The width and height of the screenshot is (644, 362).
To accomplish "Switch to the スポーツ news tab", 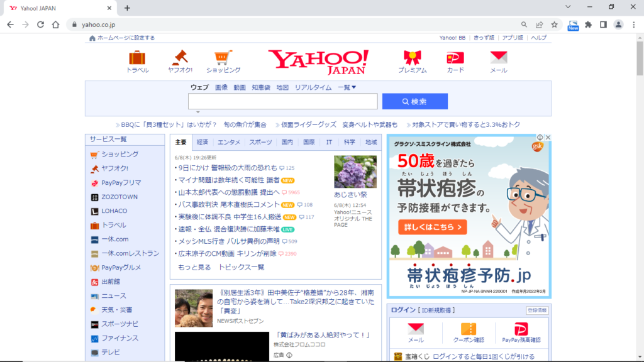I will (260, 142).
